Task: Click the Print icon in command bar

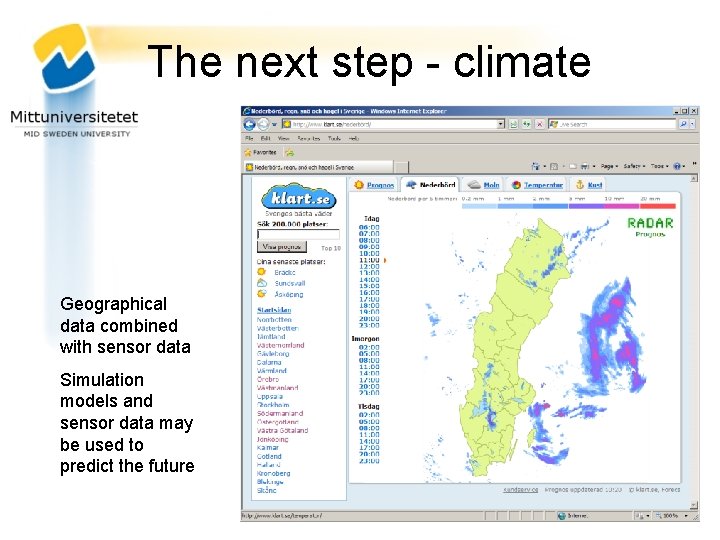Action: point(585,166)
